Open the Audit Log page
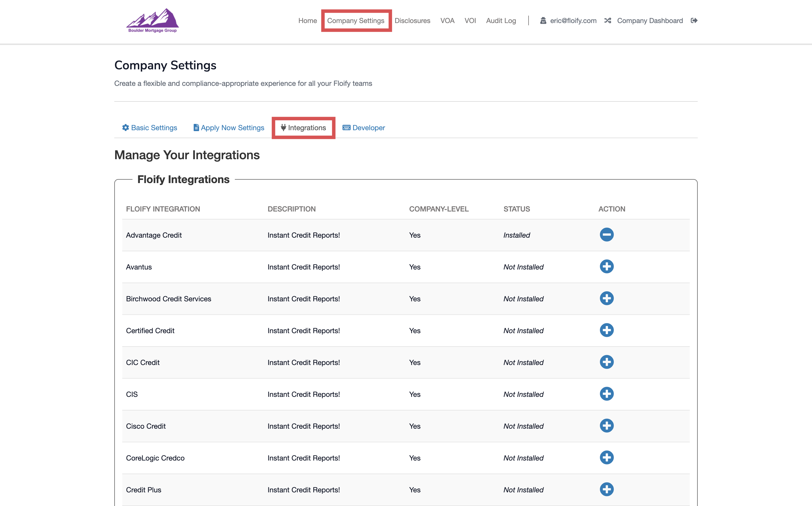The width and height of the screenshot is (812, 506). pos(501,20)
